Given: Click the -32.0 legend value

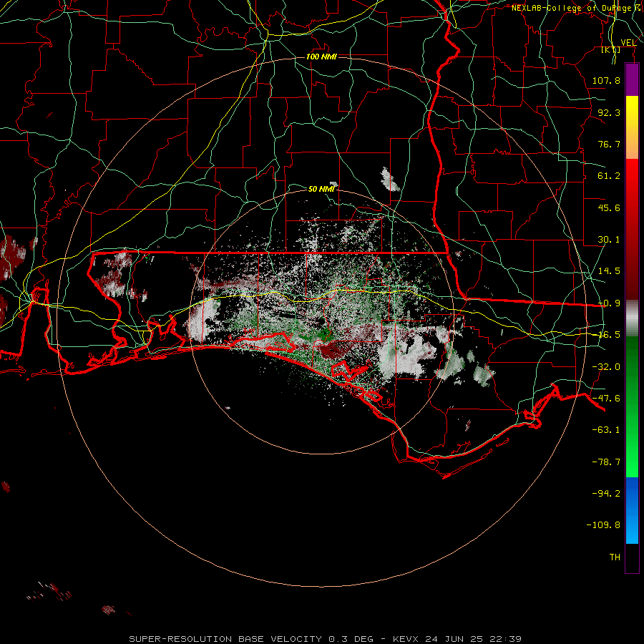Looking at the screenshot, I should pos(606,367).
